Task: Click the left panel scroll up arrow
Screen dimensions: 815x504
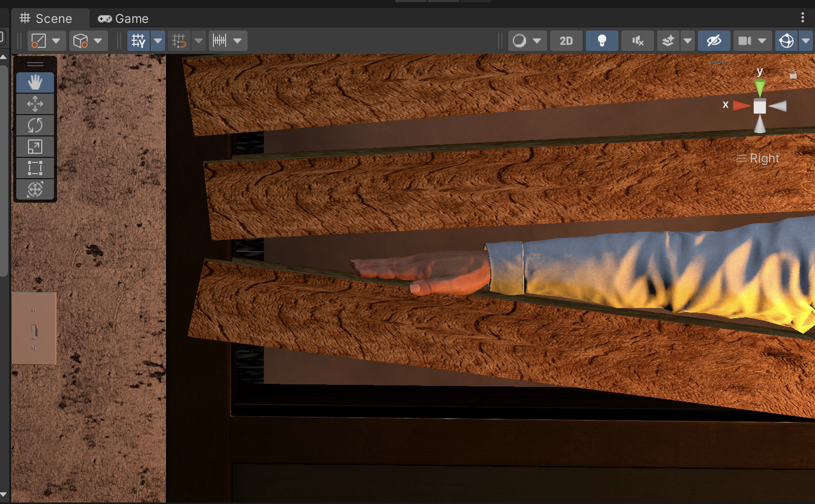Action: coord(4,57)
